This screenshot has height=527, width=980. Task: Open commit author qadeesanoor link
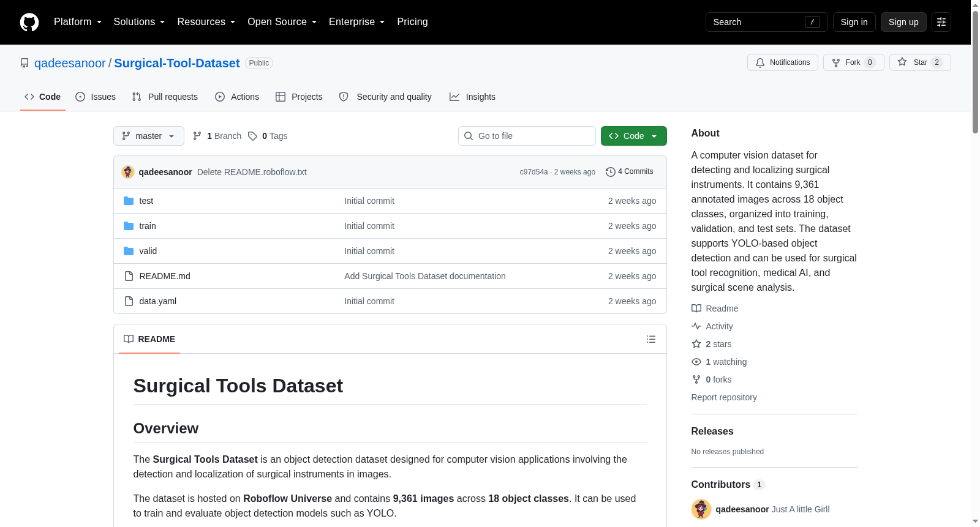point(165,172)
